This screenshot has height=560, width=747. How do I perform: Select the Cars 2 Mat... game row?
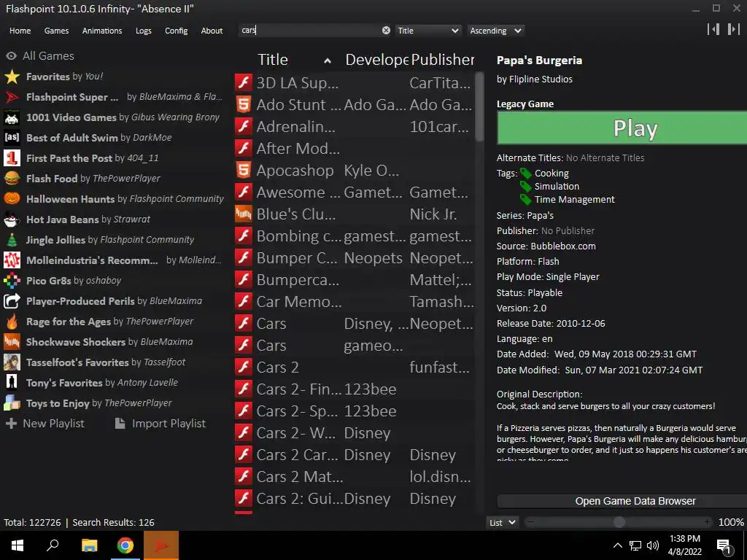tap(355, 477)
